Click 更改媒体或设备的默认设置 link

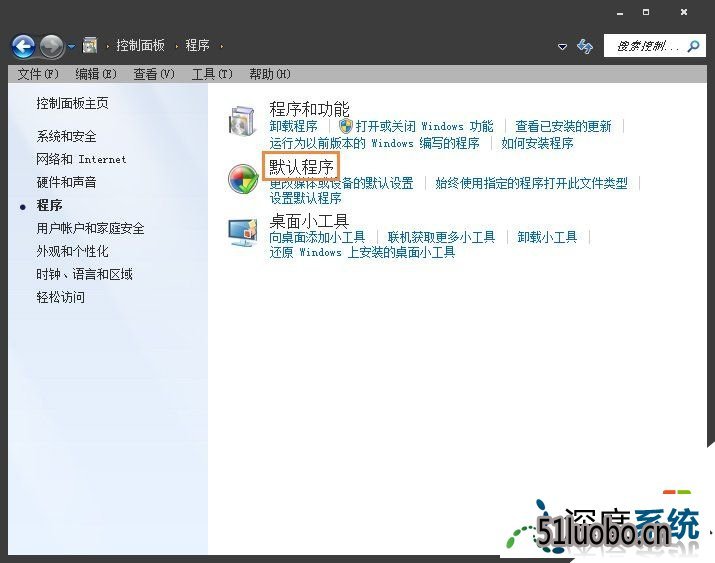tap(341, 183)
